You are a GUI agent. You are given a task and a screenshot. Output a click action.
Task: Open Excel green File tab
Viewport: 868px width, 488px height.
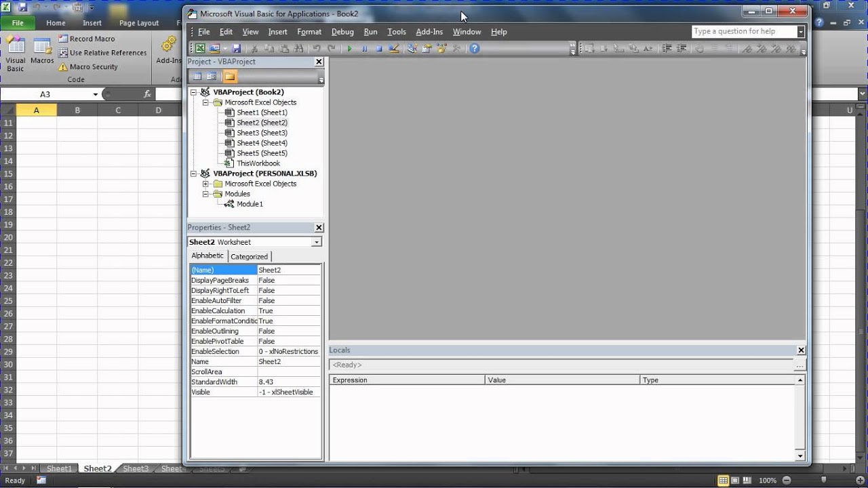[x=18, y=23]
